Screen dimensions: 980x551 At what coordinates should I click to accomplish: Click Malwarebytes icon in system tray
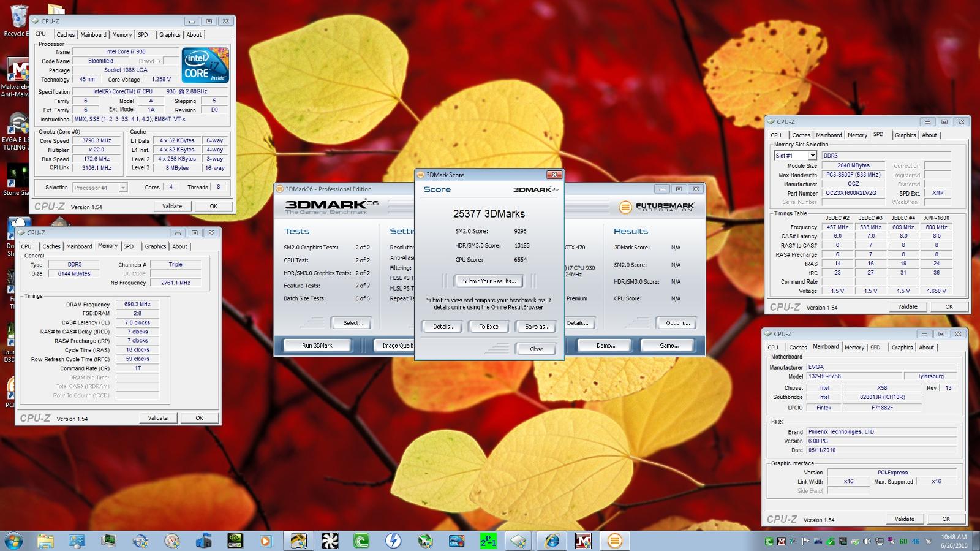point(781,541)
